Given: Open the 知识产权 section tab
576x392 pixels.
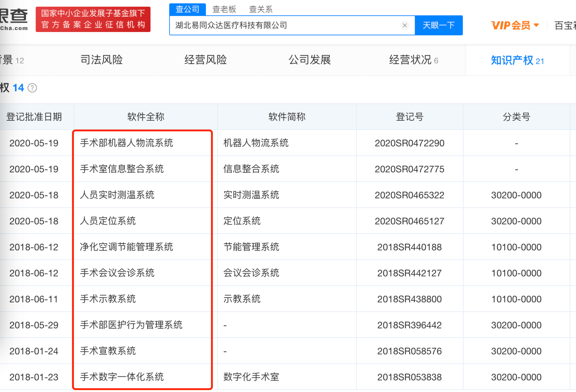Looking at the screenshot, I should (517, 60).
